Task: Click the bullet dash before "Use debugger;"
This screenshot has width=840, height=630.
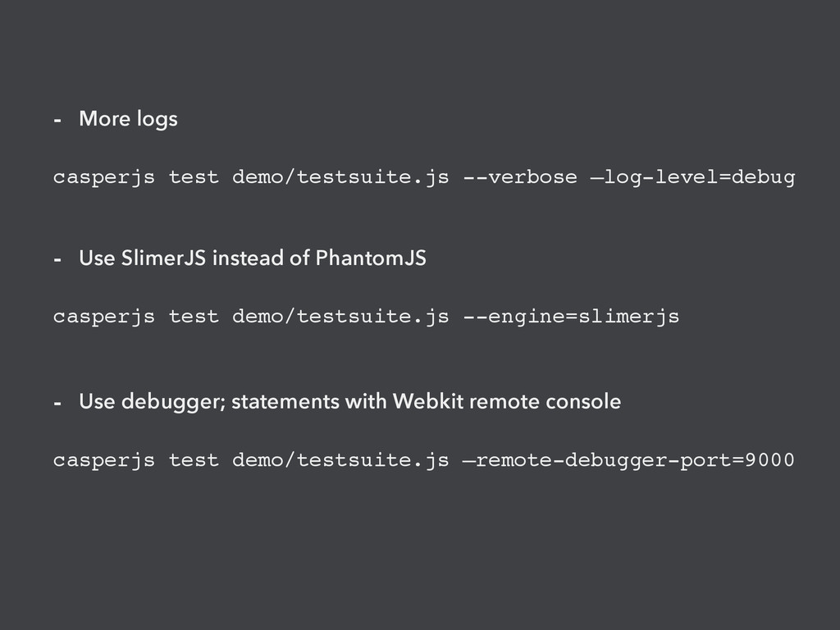Action: [57, 404]
